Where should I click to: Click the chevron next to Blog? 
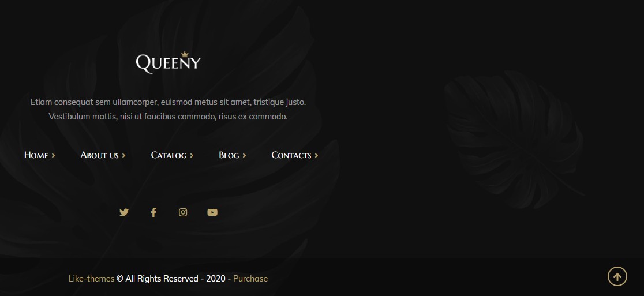244,156
